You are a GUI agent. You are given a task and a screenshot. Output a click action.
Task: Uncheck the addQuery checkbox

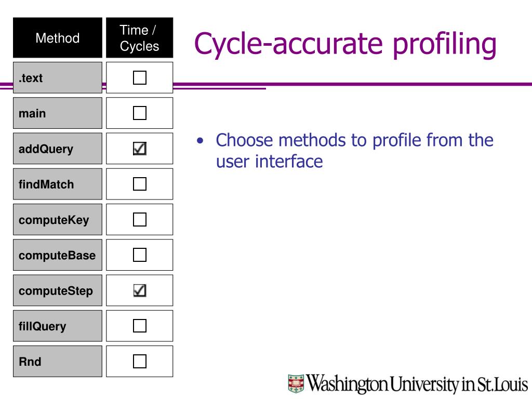tap(139, 149)
